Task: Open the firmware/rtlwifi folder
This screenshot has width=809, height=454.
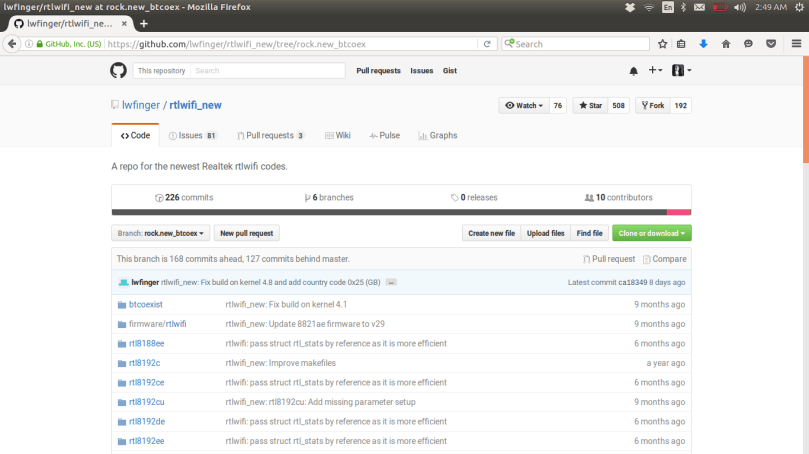Action: 157,324
